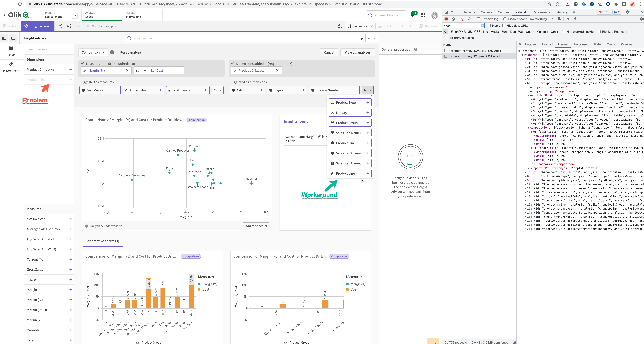Open the Comparison analysis type dropdown
This screenshot has height=344, width=644.
(93, 52)
